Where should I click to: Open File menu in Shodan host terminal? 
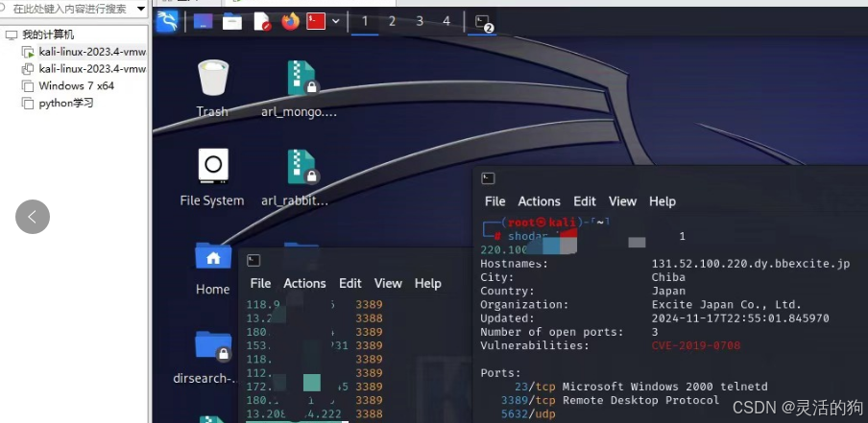tap(494, 201)
